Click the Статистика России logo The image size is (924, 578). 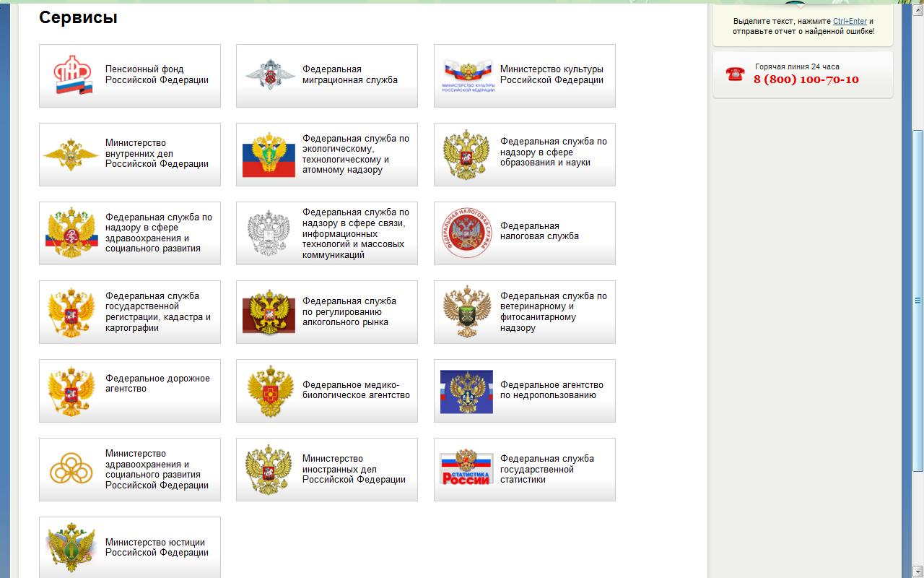pos(466,467)
